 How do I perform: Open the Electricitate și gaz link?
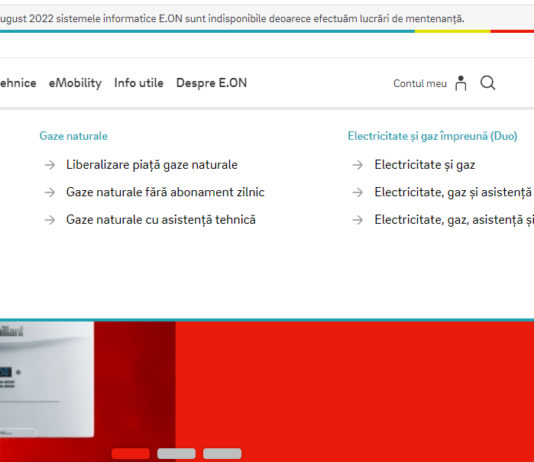(x=425, y=165)
